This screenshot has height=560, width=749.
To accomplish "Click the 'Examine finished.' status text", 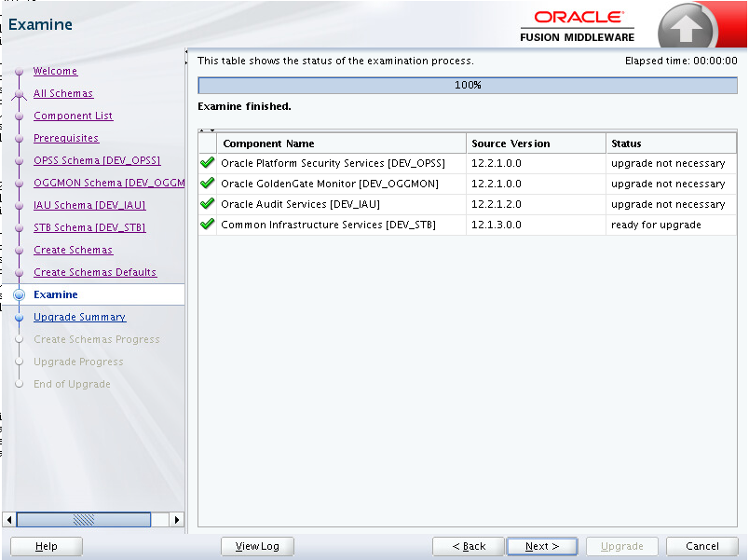I will click(x=244, y=106).
